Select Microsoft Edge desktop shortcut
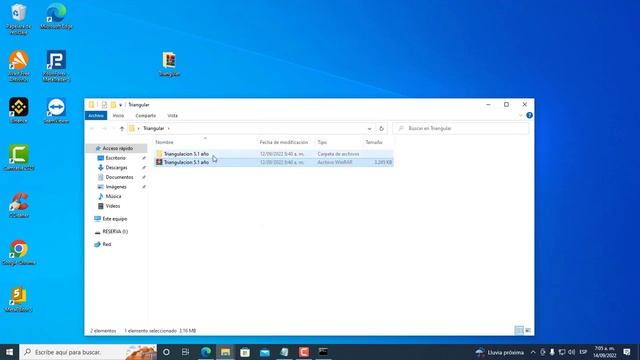The width and height of the screenshot is (640, 360). tap(56, 16)
